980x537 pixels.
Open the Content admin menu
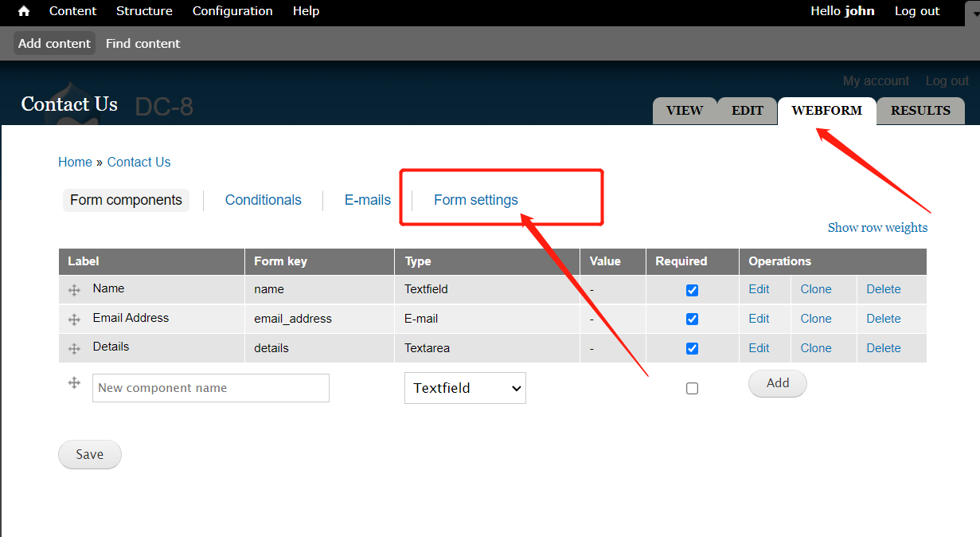click(72, 11)
